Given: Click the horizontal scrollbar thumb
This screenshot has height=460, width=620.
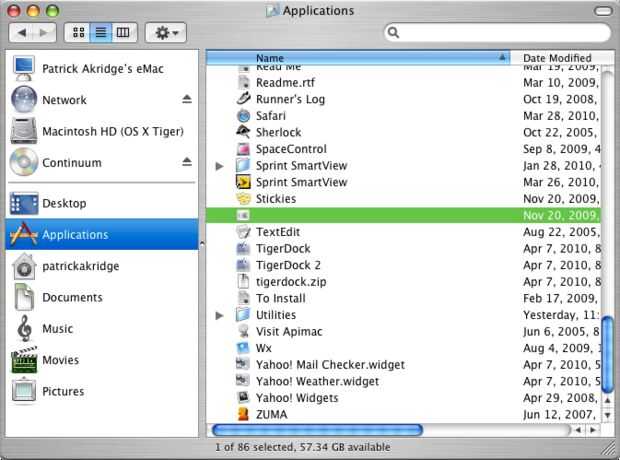Looking at the screenshot, I should click(317, 430).
